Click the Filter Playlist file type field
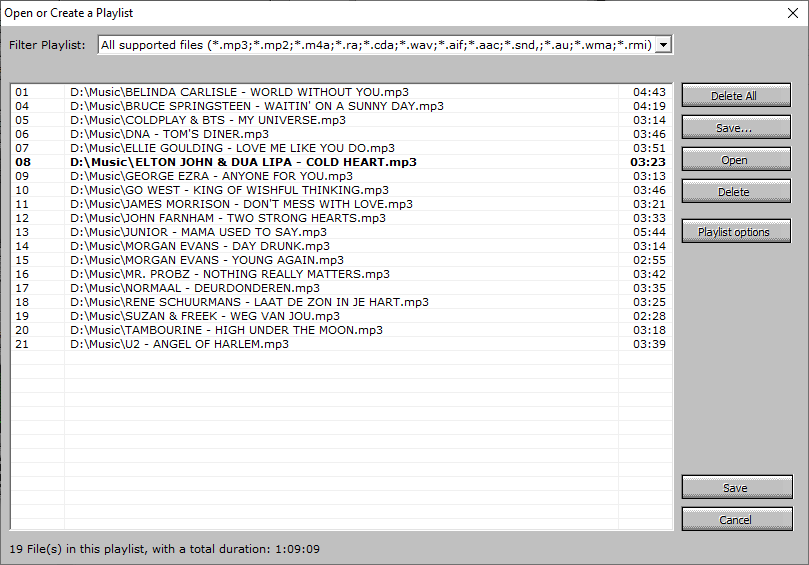Viewport: 809px width, 565px height. (376, 44)
